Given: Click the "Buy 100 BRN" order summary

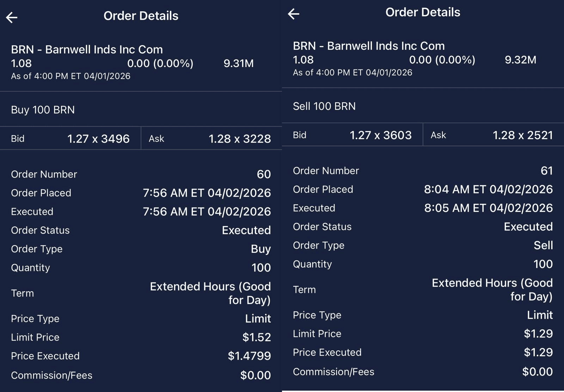Looking at the screenshot, I should coord(43,110).
